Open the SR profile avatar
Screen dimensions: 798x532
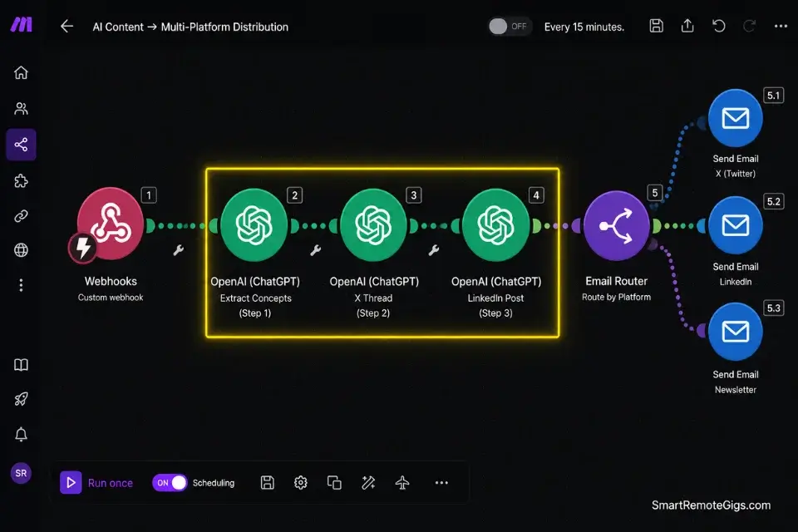click(x=21, y=474)
